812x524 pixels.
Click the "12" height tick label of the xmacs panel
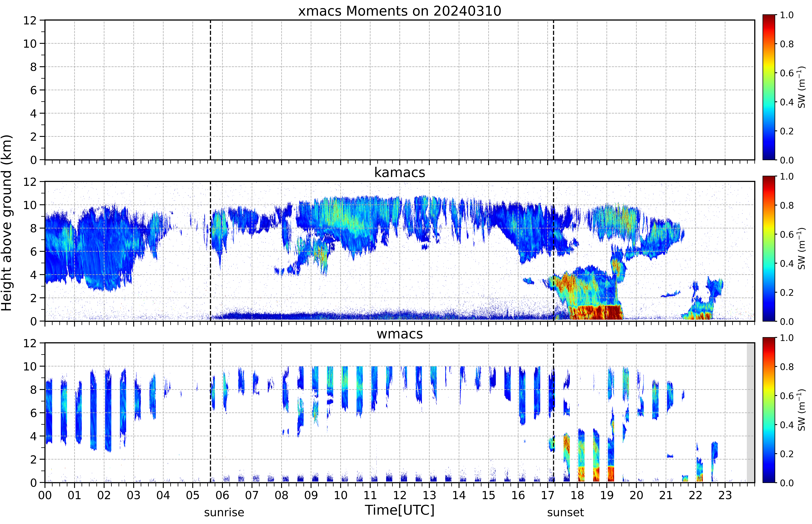(30, 20)
